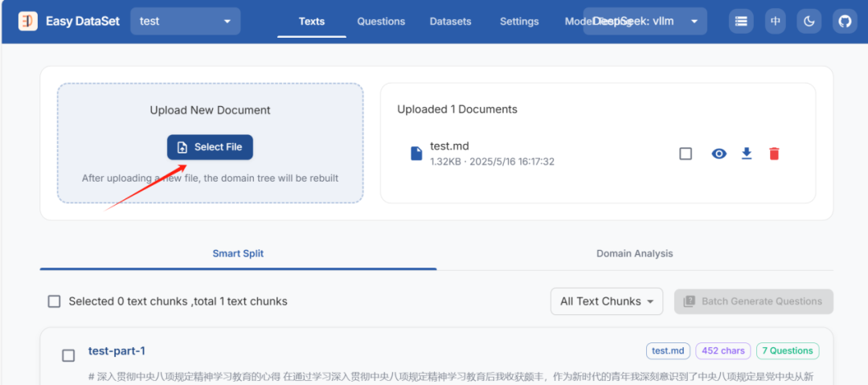Expand the test project dropdown
The height and width of the screenshot is (385, 868).
186,21
